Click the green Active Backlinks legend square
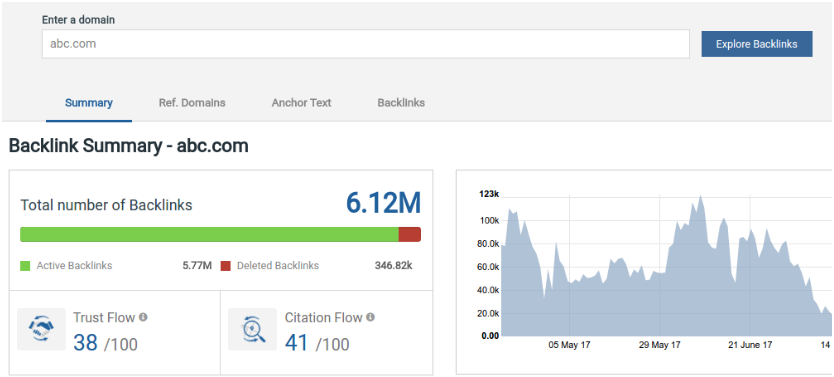834x377 pixels. pyautogui.click(x=25, y=266)
